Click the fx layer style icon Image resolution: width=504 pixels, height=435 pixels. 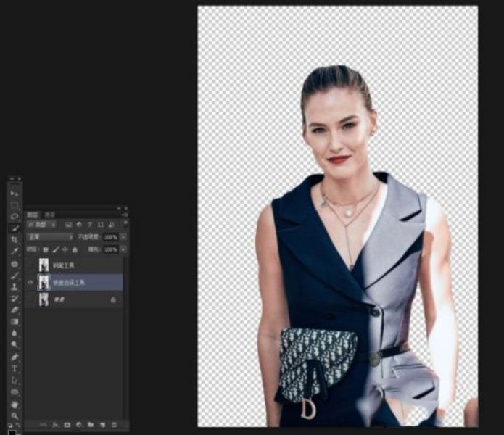tap(55, 425)
